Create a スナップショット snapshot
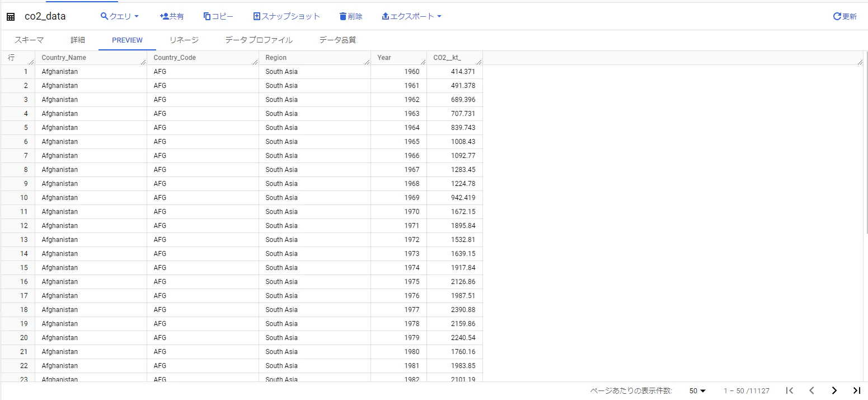 (x=287, y=16)
